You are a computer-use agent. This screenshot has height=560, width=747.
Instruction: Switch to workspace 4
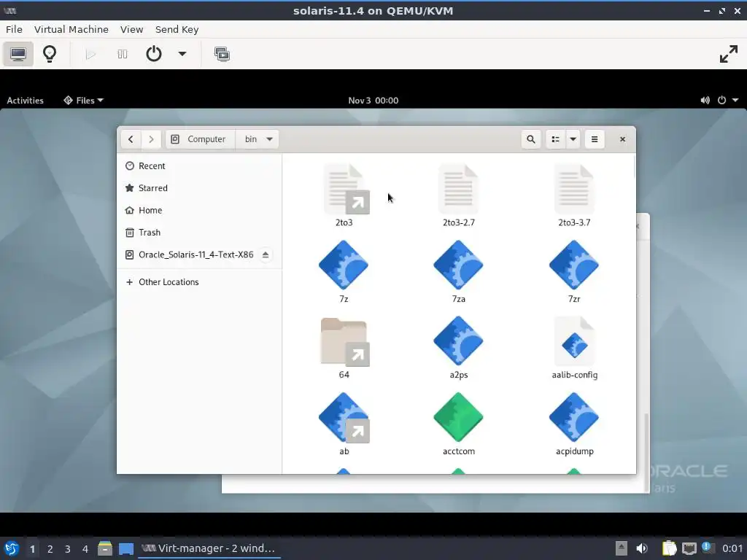click(85, 549)
